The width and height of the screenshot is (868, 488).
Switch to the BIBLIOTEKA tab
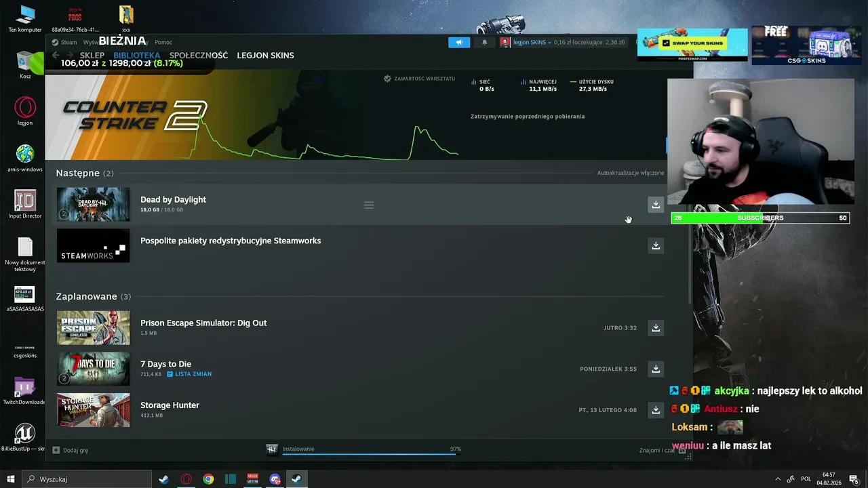137,56
